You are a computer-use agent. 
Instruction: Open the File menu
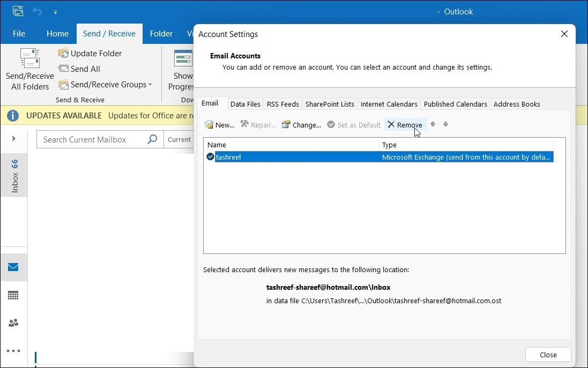(x=19, y=34)
